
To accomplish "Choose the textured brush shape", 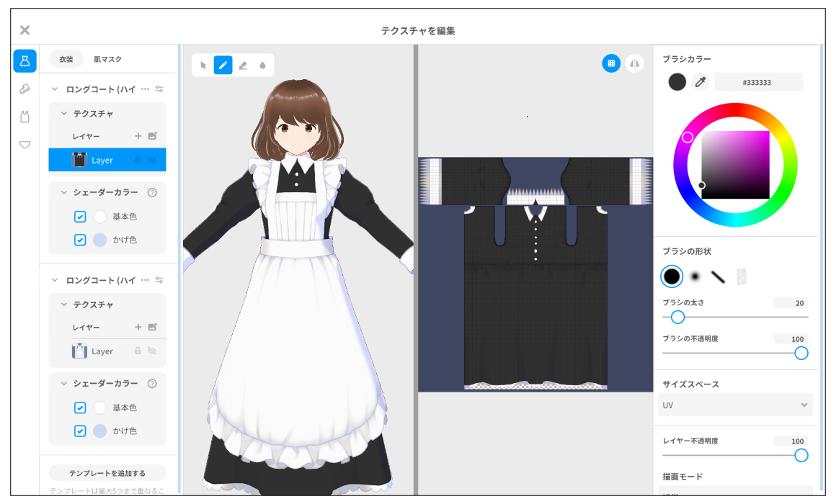I will tap(741, 276).
